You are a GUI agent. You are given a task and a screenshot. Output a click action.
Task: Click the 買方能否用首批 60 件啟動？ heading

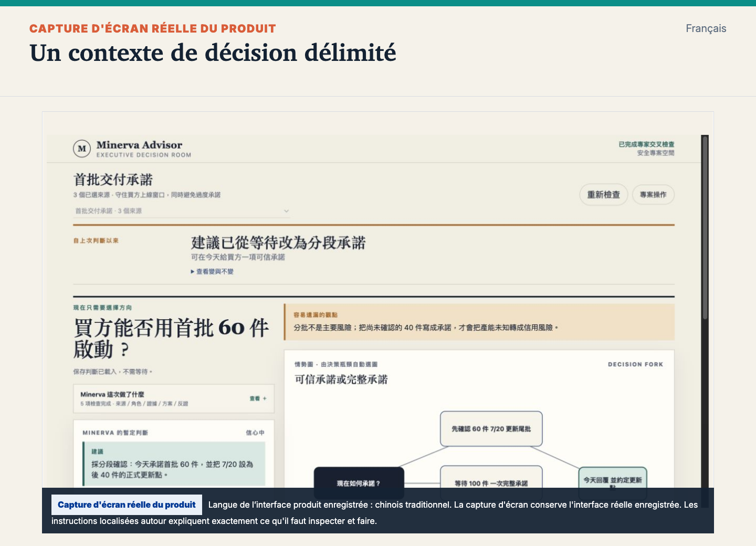tap(171, 339)
